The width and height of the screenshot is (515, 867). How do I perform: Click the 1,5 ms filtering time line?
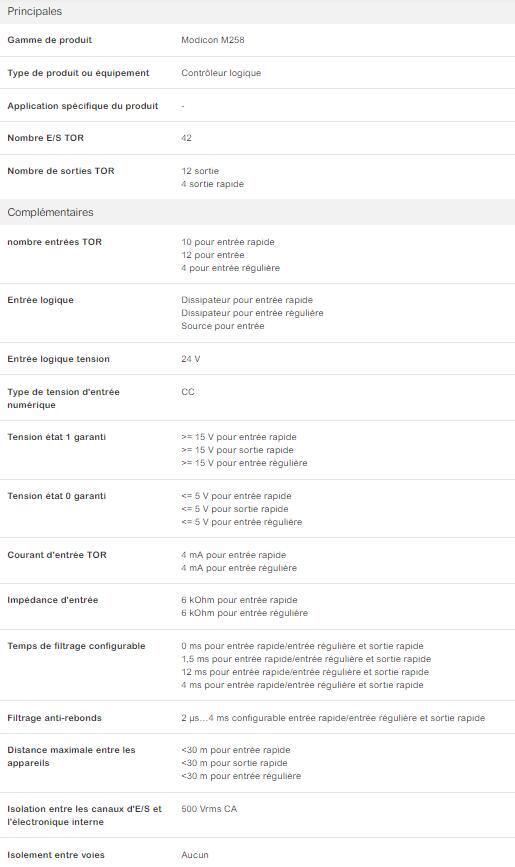coord(306,659)
